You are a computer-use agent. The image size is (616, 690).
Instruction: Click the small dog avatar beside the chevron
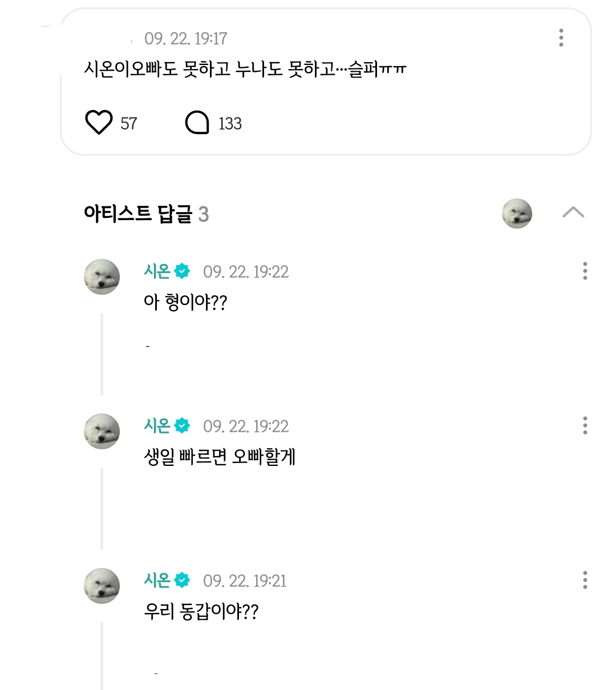pos(517,214)
